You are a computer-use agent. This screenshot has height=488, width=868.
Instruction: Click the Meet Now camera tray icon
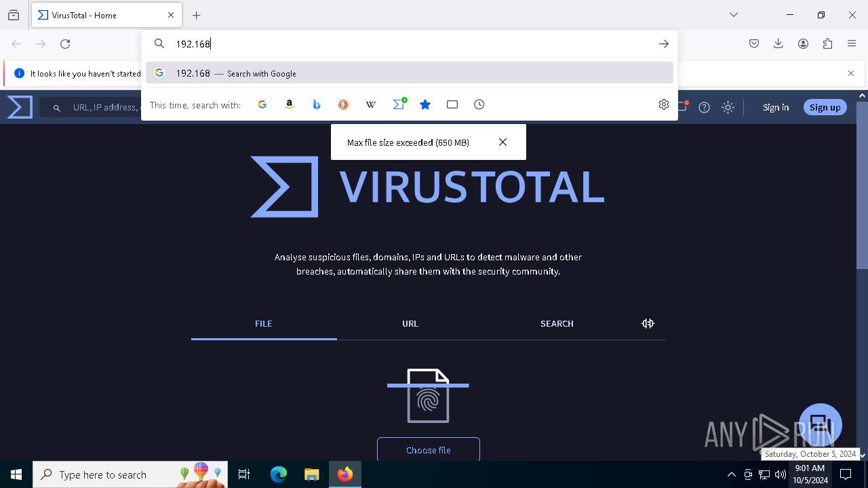(x=748, y=474)
